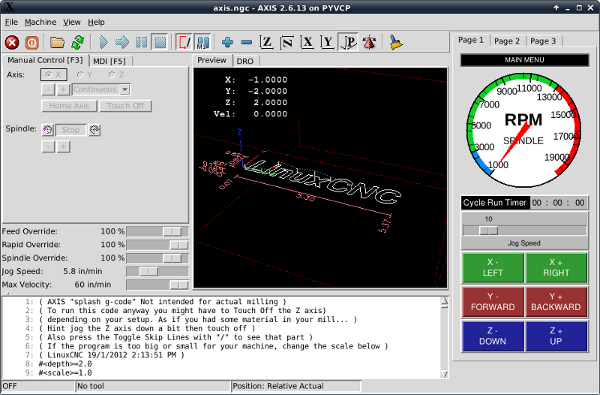600x395 pixels.
Task: Switch to DRO tab
Action: pyautogui.click(x=245, y=61)
